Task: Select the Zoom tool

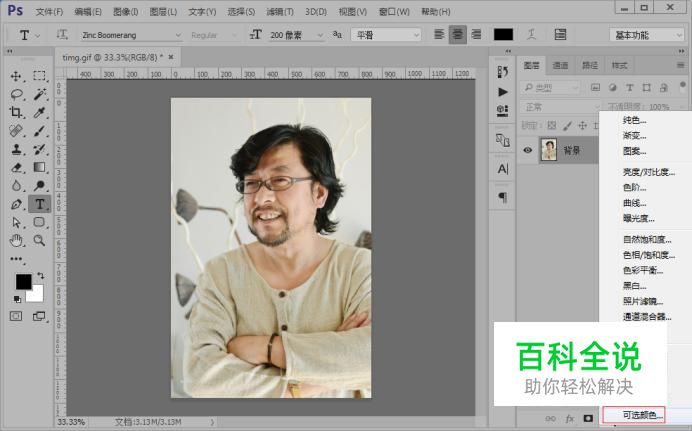Action: [x=39, y=240]
